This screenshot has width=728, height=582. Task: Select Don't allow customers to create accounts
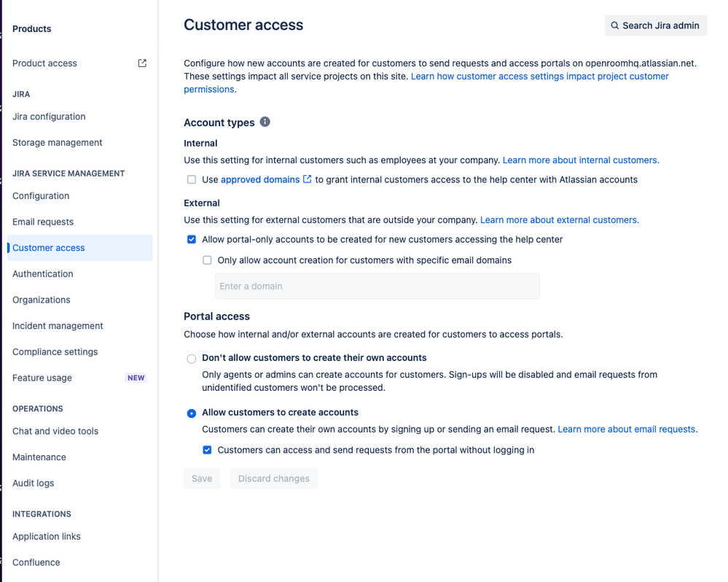pyautogui.click(x=192, y=358)
